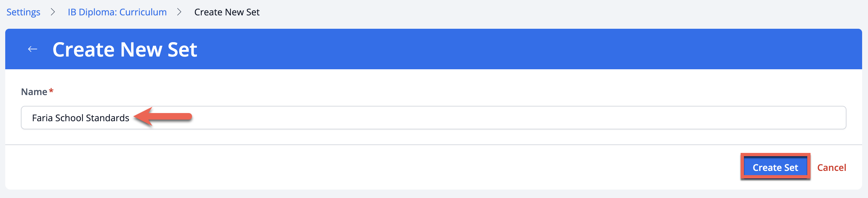868x198 pixels.
Task: Click the back arrow icon in header
Action: (32, 49)
